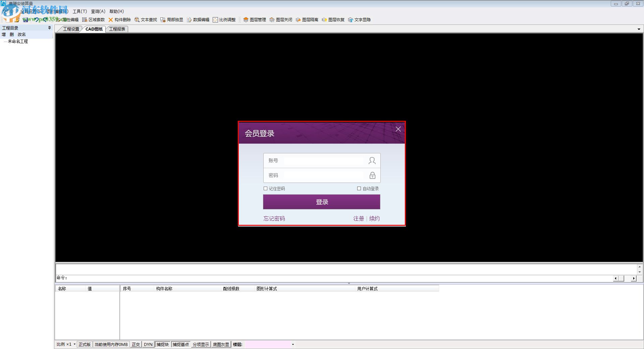
Task: Click 增 to add a project
Action: (4, 34)
